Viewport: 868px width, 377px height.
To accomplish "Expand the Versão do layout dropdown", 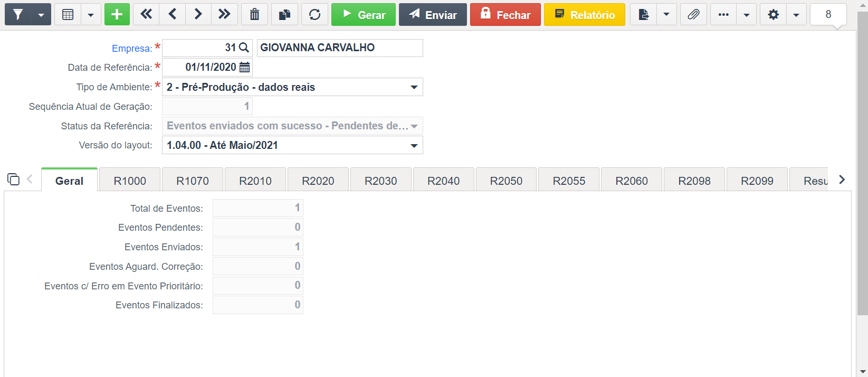I will click(x=414, y=145).
